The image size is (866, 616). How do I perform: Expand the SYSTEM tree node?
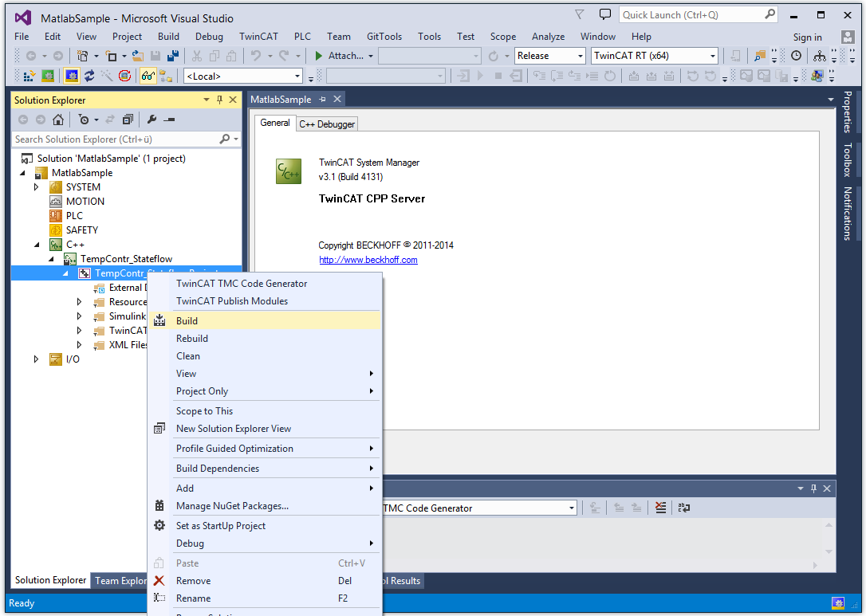tap(37, 187)
